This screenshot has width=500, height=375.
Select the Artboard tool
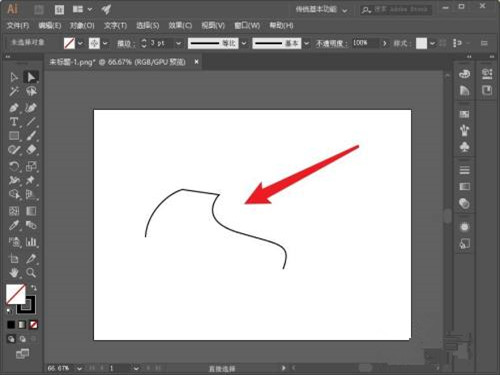(x=14, y=258)
